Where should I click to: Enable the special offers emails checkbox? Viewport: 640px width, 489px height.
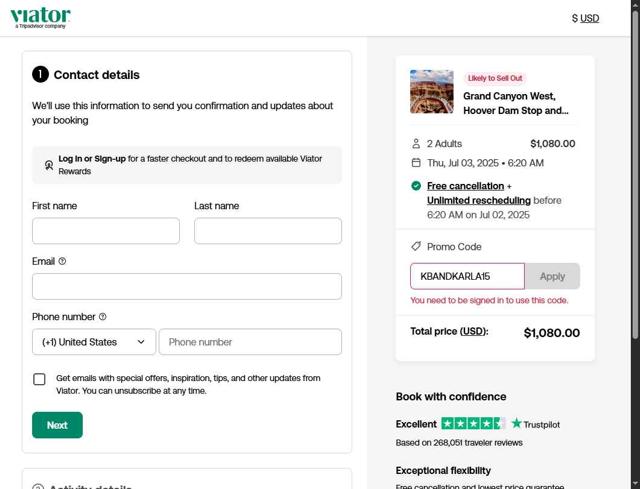pos(40,379)
